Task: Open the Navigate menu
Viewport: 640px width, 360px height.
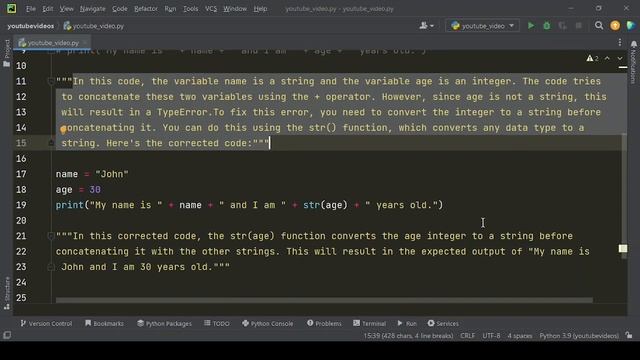Action: click(x=93, y=9)
